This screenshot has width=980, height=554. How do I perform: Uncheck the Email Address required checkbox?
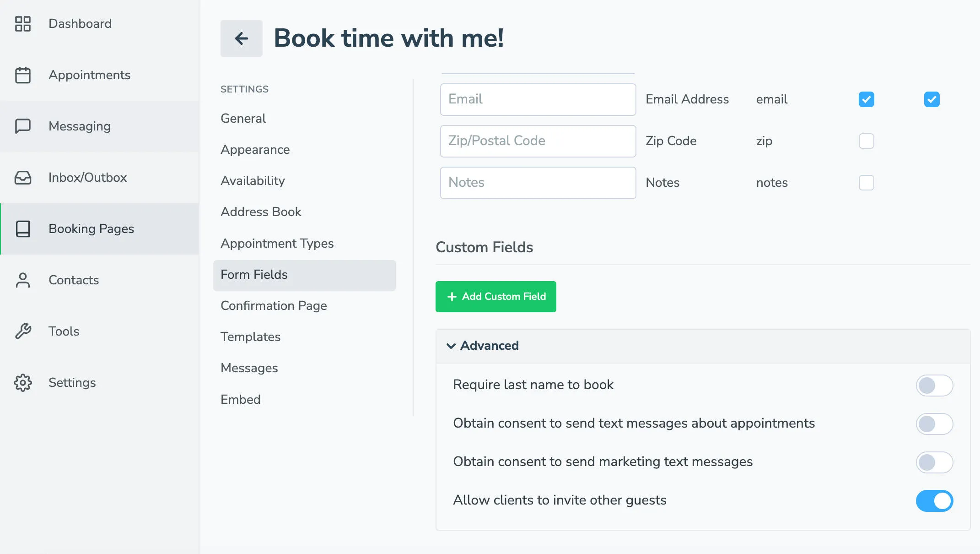[x=932, y=99]
